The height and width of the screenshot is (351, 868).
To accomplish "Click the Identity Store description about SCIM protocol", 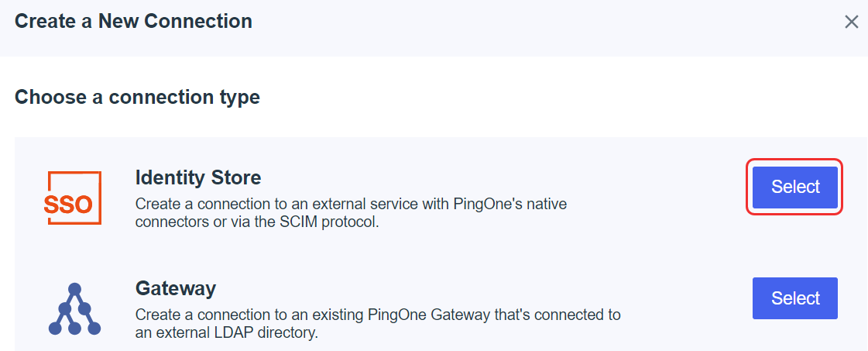I will (x=351, y=214).
